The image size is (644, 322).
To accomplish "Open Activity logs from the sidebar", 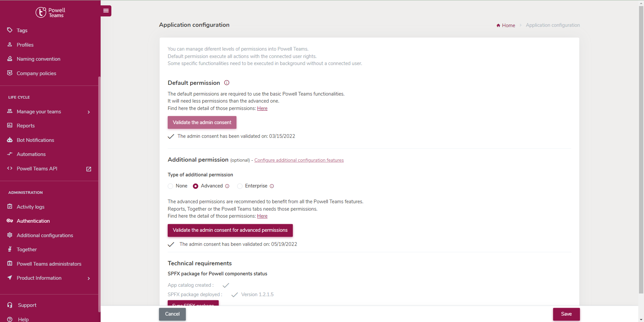I will [x=31, y=207].
